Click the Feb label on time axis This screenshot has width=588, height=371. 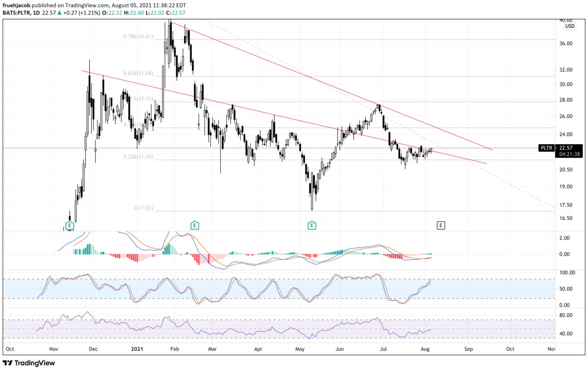click(x=174, y=349)
